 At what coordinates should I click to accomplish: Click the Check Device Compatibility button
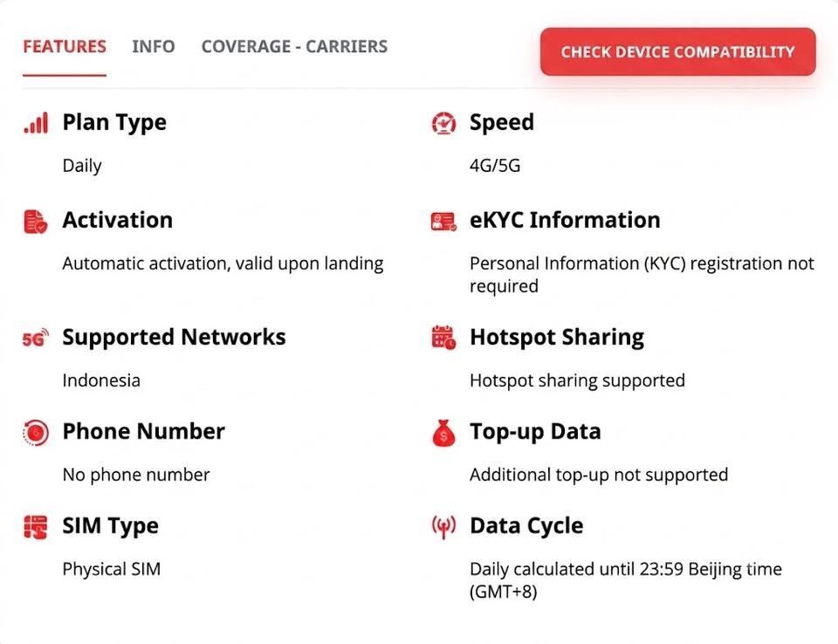pos(677,51)
